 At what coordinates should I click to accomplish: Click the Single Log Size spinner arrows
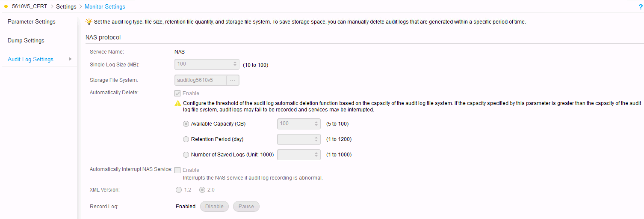pos(235,64)
